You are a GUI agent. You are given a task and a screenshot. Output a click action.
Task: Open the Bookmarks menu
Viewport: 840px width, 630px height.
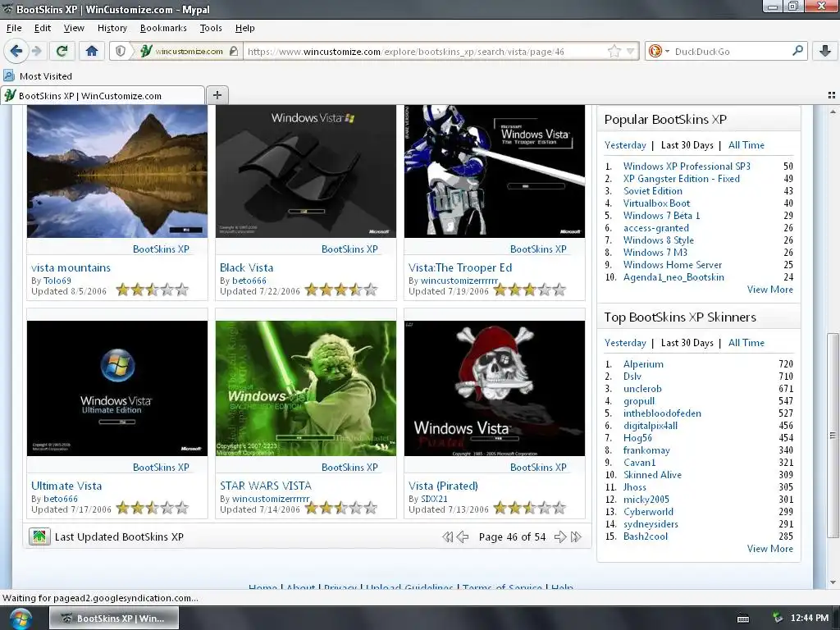(x=163, y=28)
